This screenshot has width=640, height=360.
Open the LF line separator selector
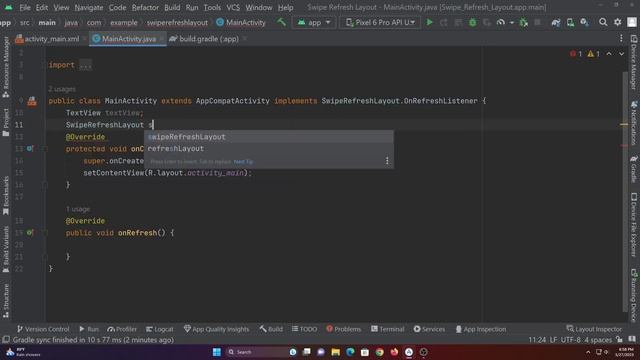tap(553, 340)
